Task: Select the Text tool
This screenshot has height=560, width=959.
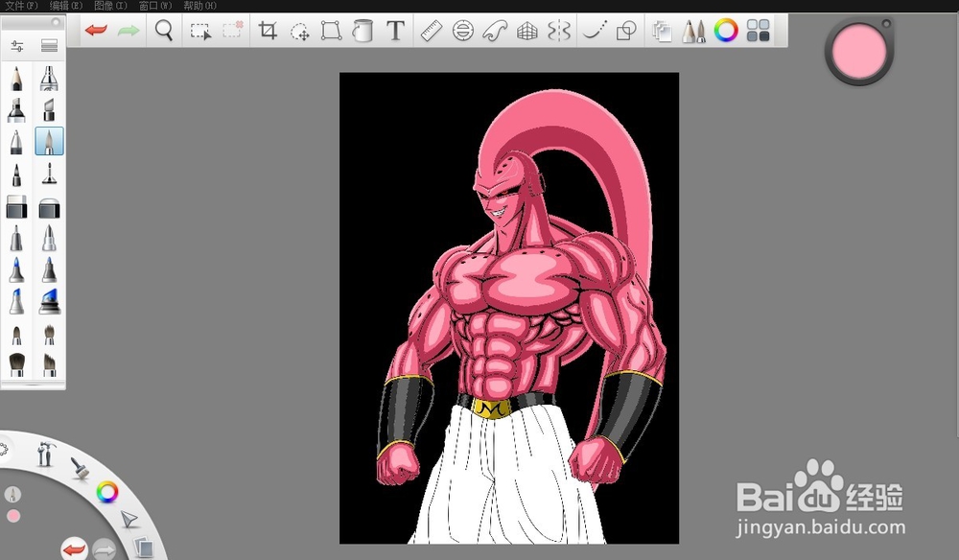Action: pos(396,30)
